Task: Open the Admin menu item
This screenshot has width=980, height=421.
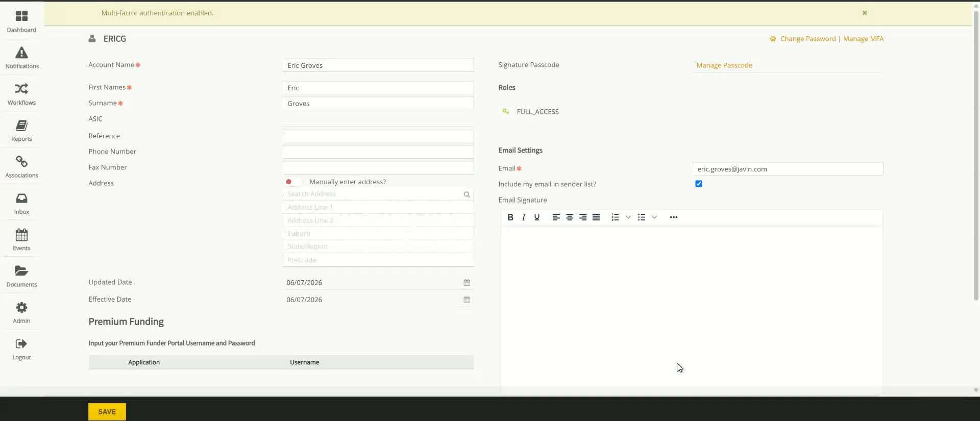Action: point(21,312)
